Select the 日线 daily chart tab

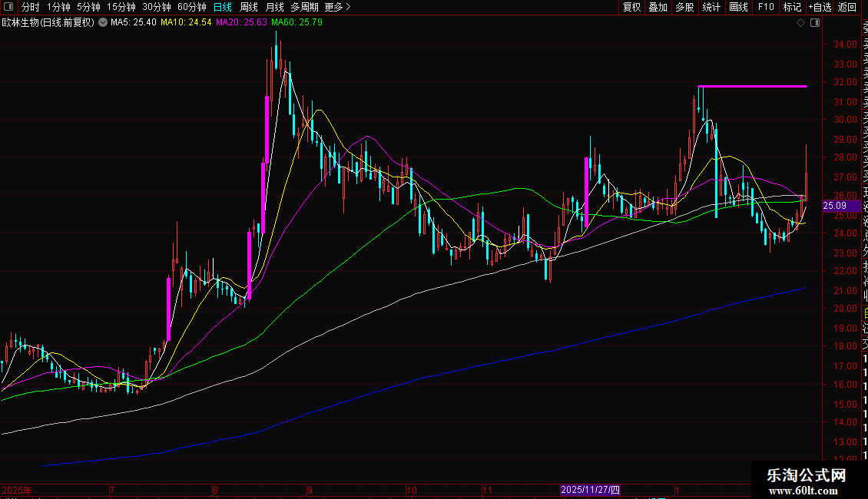pos(223,7)
